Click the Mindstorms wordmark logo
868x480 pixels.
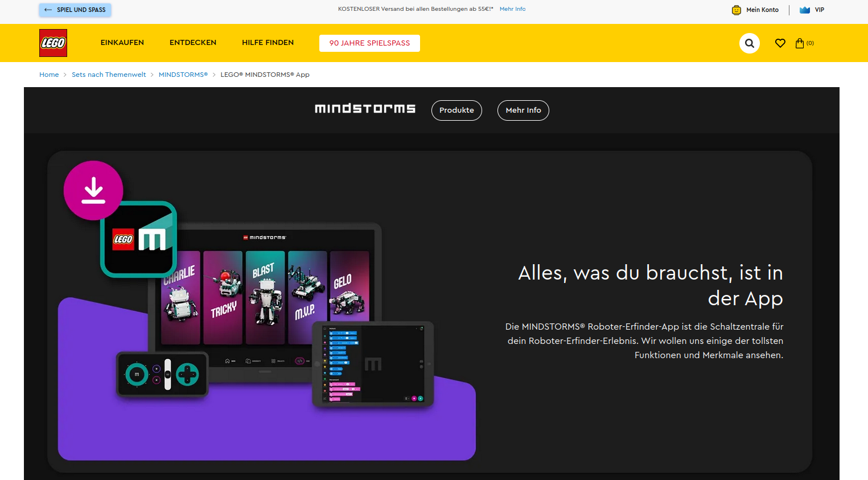coord(365,109)
